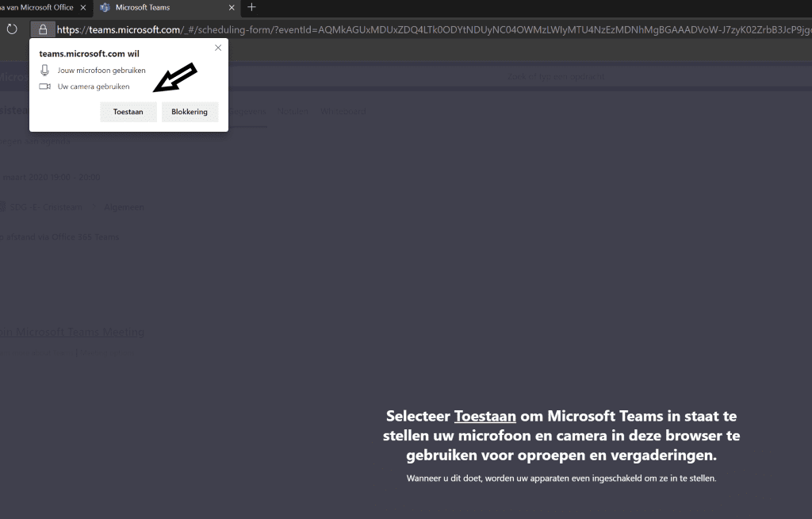Click the Blokkering button
Image resolution: width=812 pixels, height=519 pixels.
190,111
